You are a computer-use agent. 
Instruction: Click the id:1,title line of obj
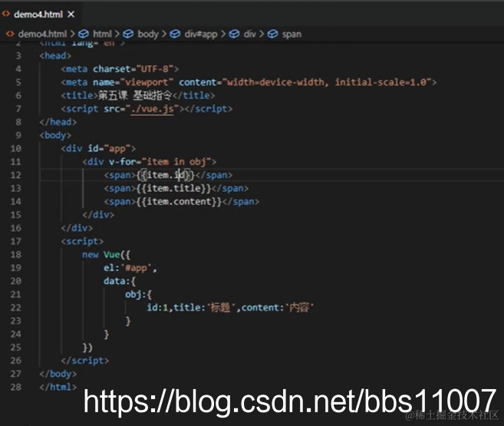(230, 308)
